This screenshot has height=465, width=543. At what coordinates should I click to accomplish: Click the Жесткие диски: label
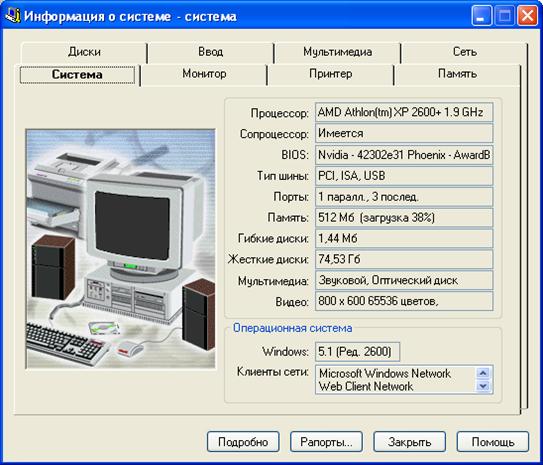coord(268,259)
